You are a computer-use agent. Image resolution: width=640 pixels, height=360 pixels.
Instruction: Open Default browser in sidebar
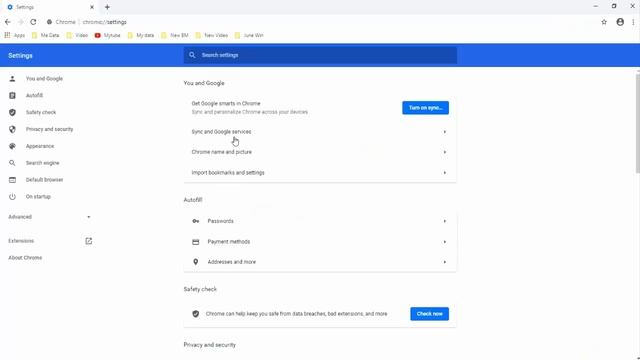coord(44,180)
